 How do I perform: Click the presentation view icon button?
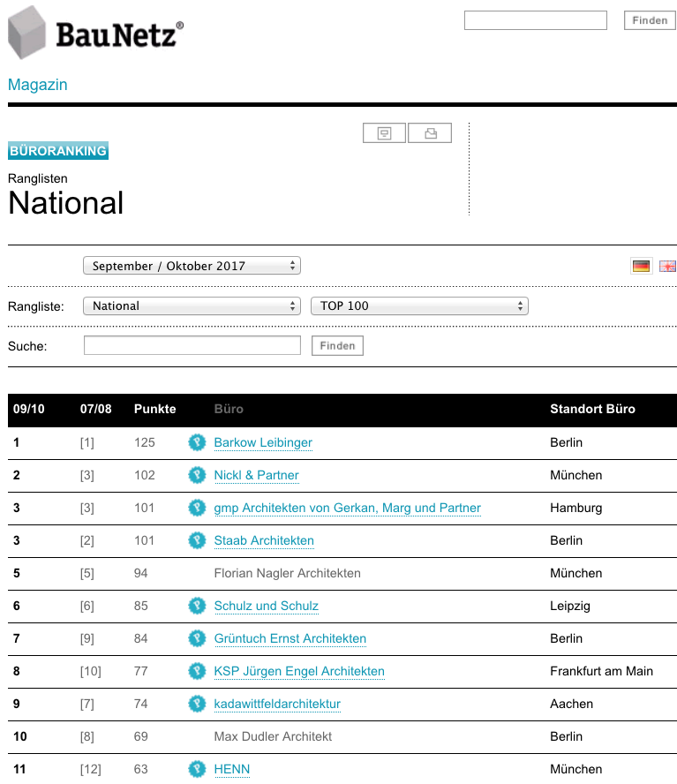coord(384,133)
